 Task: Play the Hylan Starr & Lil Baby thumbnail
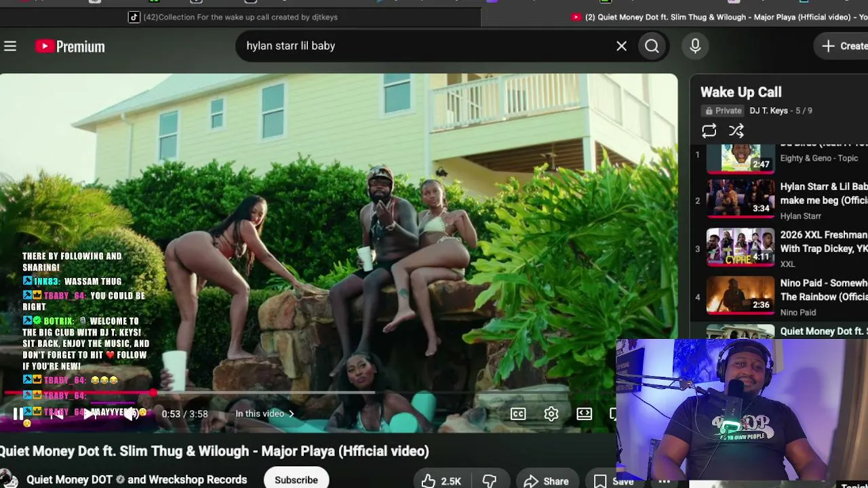741,198
